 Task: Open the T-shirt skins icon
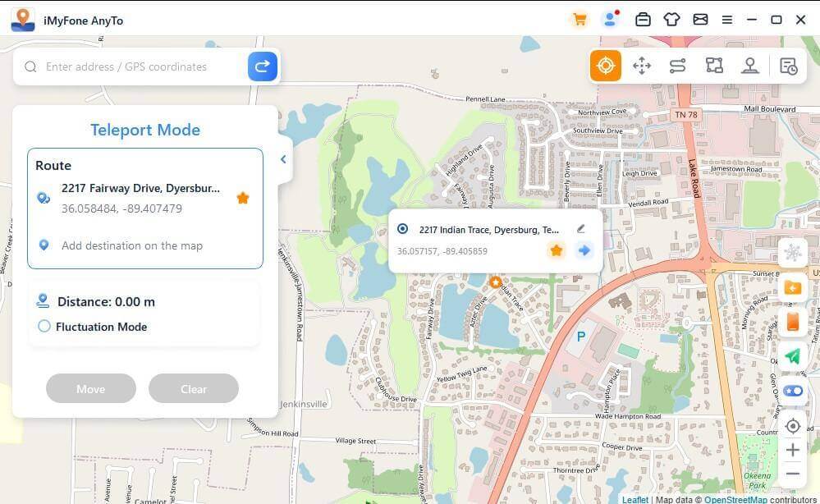click(x=671, y=20)
